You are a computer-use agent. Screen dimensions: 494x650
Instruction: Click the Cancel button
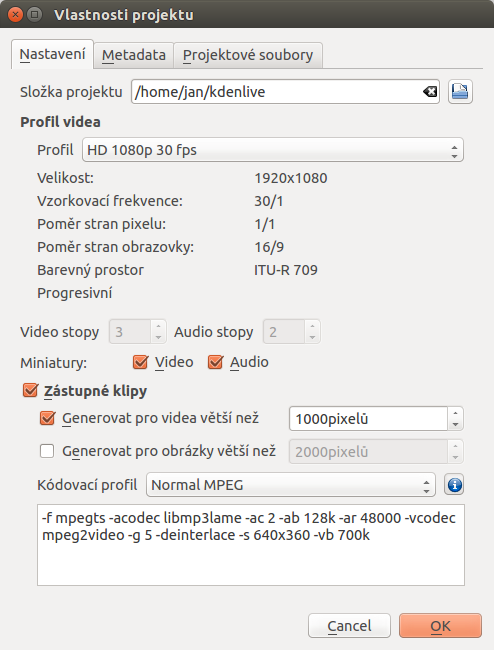tap(349, 626)
